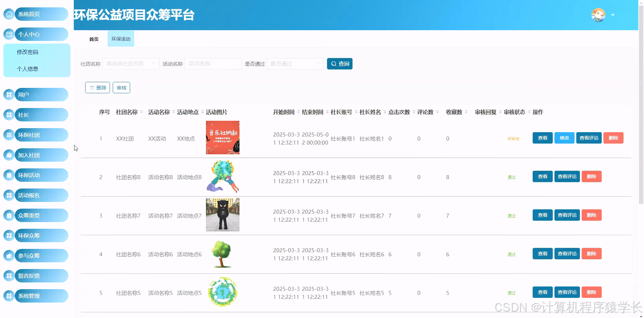644x318 pixels.
Task: Sort by 活动地点 column arrows
Action: [203, 112]
